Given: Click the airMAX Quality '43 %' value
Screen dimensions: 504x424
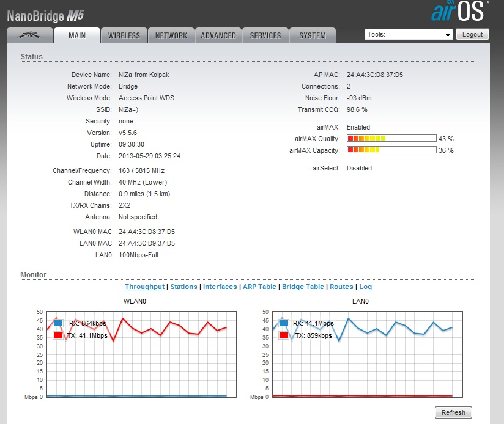Looking at the screenshot, I should pyautogui.click(x=446, y=139).
